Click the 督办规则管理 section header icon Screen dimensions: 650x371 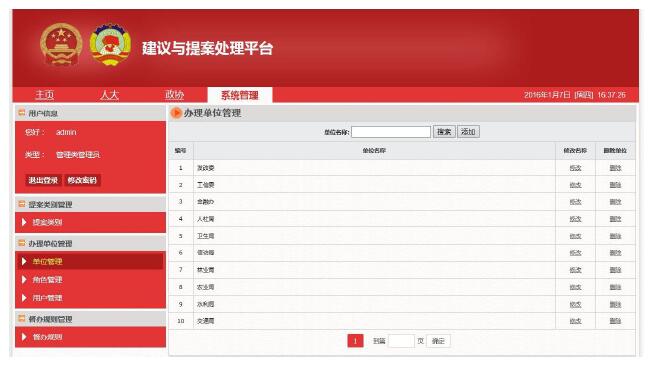[x=22, y=318]
